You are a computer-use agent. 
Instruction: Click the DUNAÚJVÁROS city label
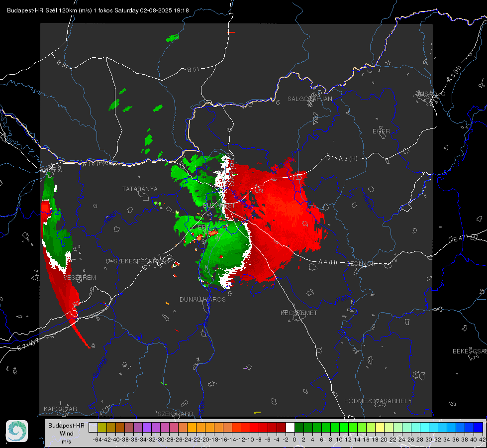tap(202, 299)
